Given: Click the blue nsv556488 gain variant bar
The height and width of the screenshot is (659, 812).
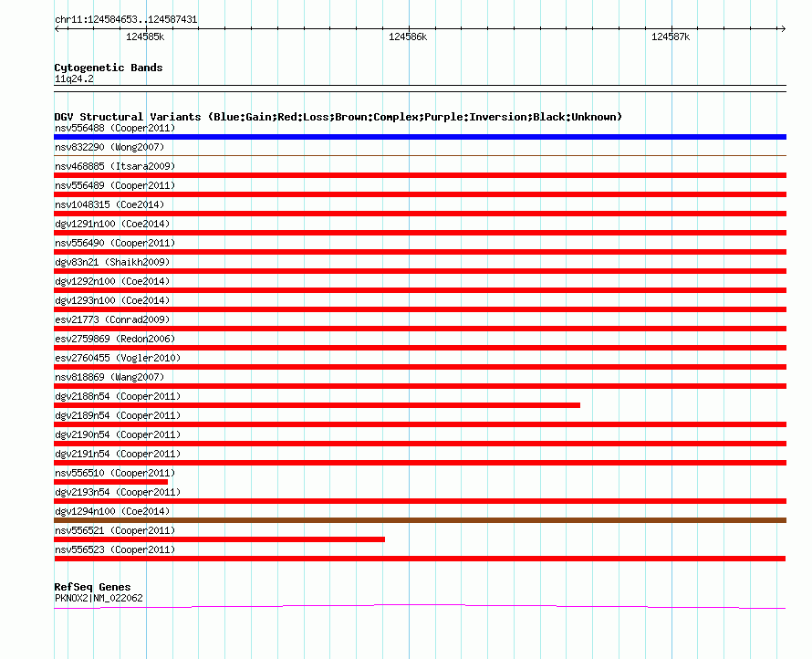Looking at the screenshot, I should 420,137.
